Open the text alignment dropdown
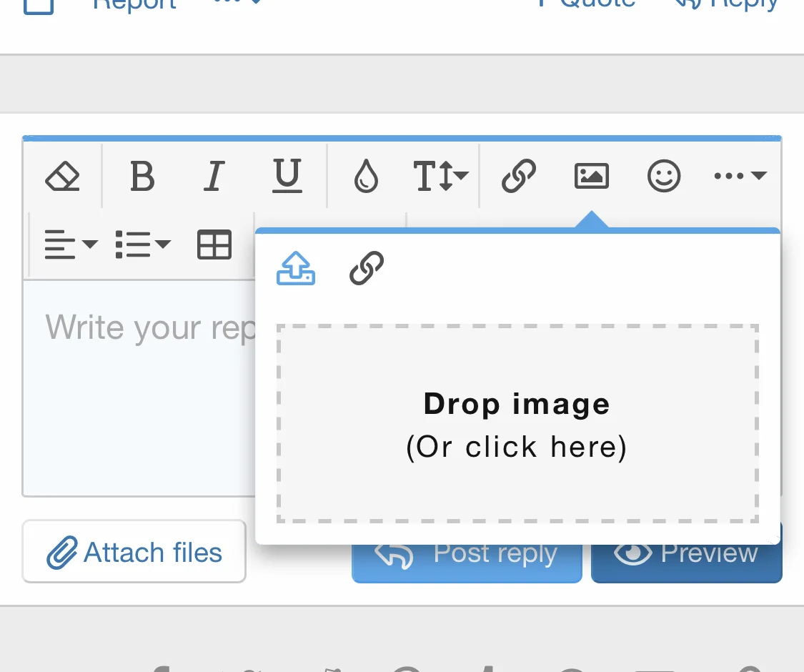The width and height of the screenshot is (804, 672). click(x=71, y=244)
